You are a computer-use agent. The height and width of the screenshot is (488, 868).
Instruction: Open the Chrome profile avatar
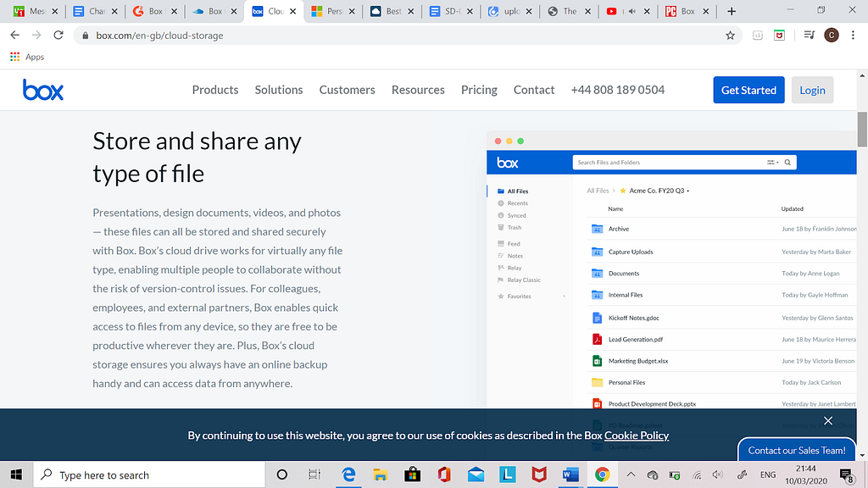coord(831,36)
